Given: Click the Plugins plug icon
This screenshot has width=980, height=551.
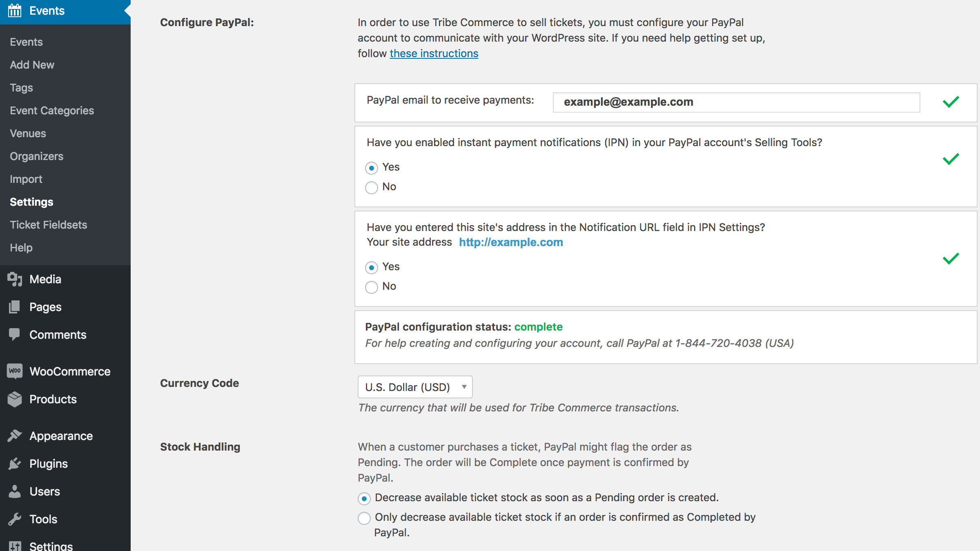Looking at the screenshot, I should (x=15, y=464).
